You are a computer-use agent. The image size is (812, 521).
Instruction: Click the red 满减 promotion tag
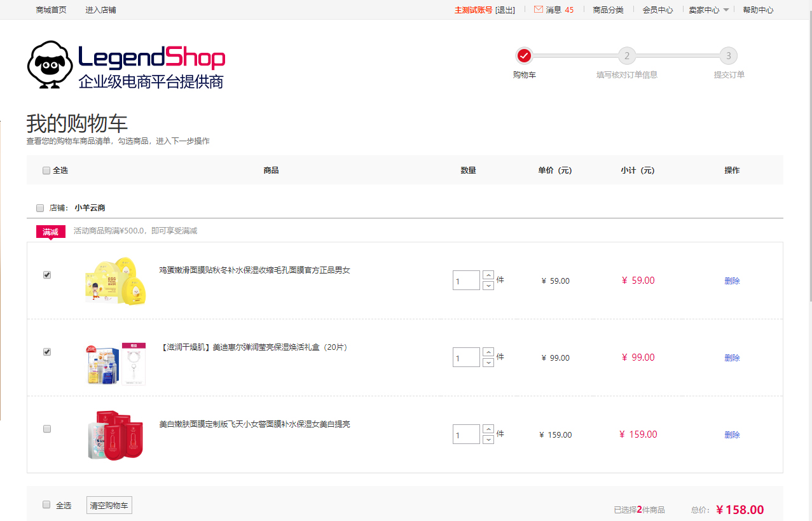51,232
